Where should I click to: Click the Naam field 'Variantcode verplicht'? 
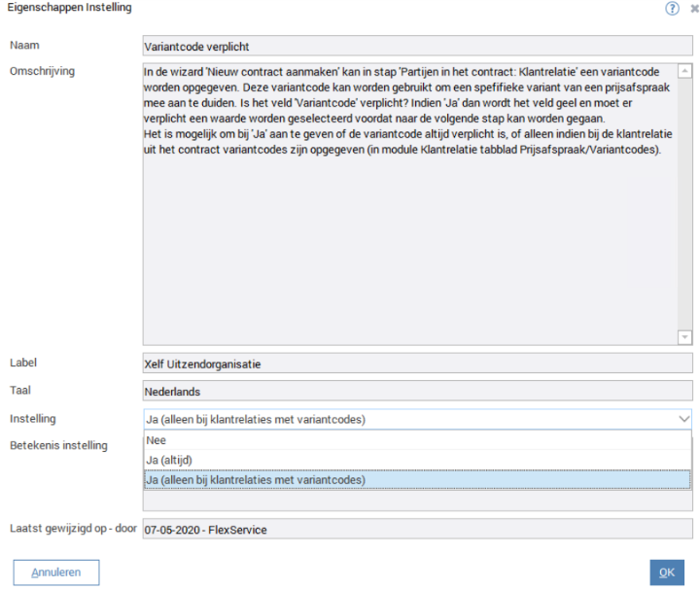point(417,46)
